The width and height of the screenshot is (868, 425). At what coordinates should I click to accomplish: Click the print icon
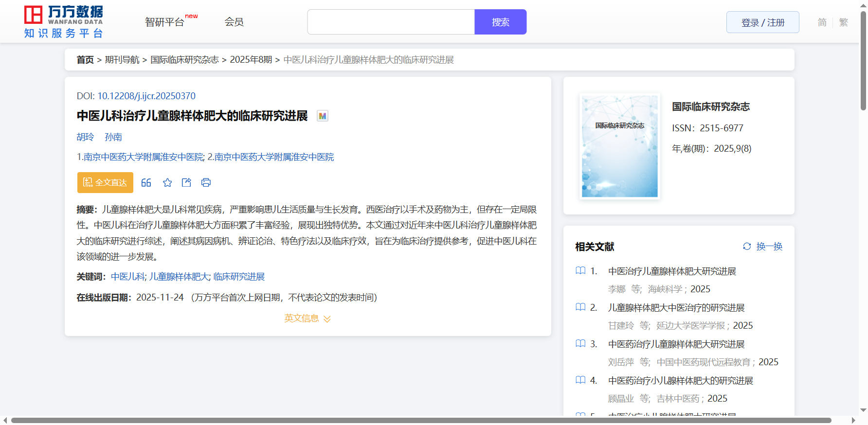pyautogui.click(x=206, y=183)
